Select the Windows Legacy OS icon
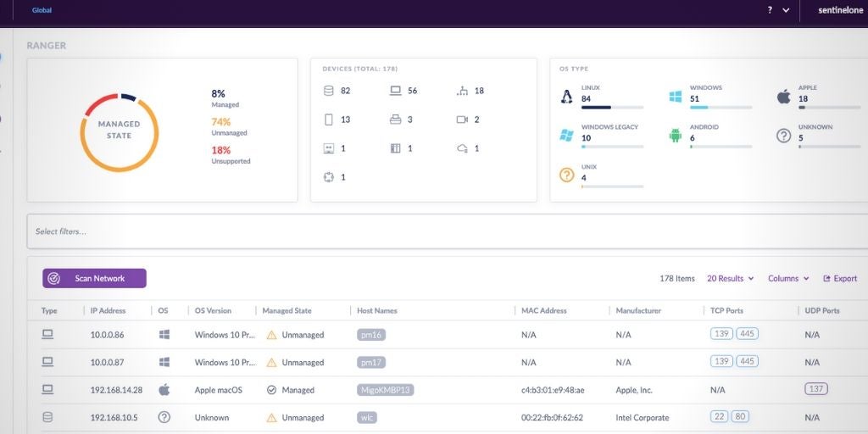The image size is (868, 434). click(x=567, y=136)
